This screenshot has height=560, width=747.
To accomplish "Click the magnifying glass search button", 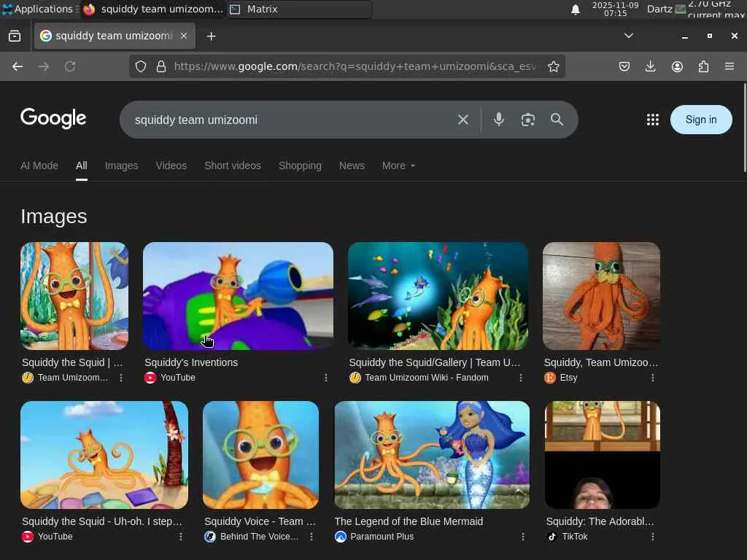I will 557,120.
